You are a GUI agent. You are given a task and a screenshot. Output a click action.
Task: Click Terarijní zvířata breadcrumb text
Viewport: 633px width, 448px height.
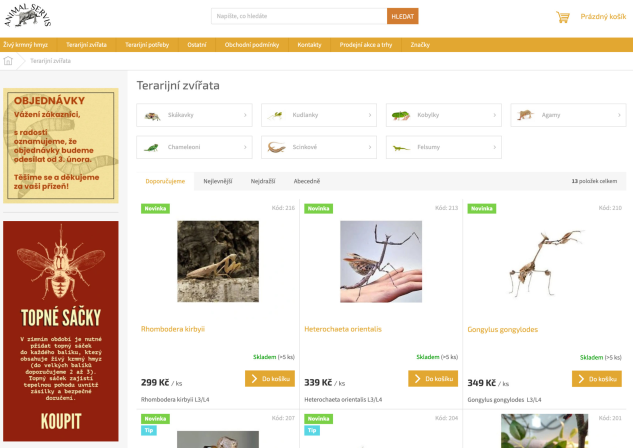(x=50, y=61)
